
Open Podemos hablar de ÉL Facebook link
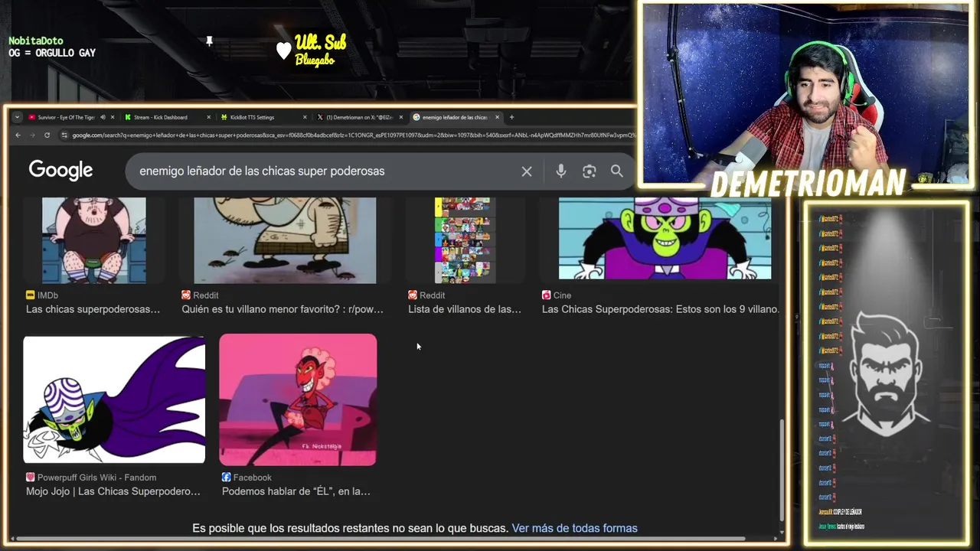point(296,491)
